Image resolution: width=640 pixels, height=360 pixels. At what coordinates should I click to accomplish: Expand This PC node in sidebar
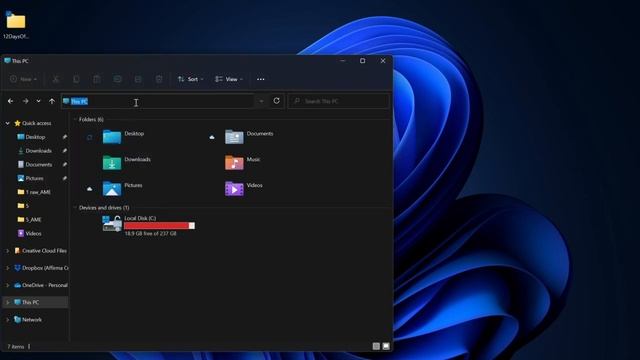click(x=7, y=302)
